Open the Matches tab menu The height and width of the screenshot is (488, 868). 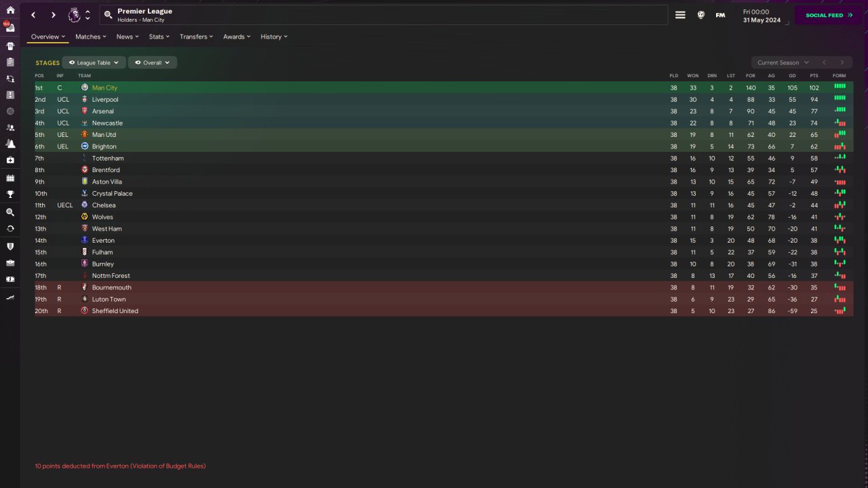point(90,37)
